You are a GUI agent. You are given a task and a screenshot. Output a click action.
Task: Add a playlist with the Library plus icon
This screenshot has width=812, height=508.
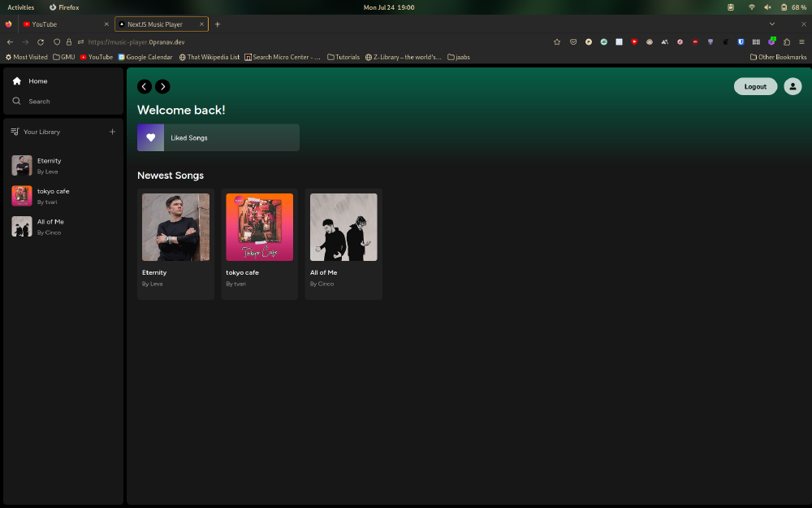click(x=112, y=131)
